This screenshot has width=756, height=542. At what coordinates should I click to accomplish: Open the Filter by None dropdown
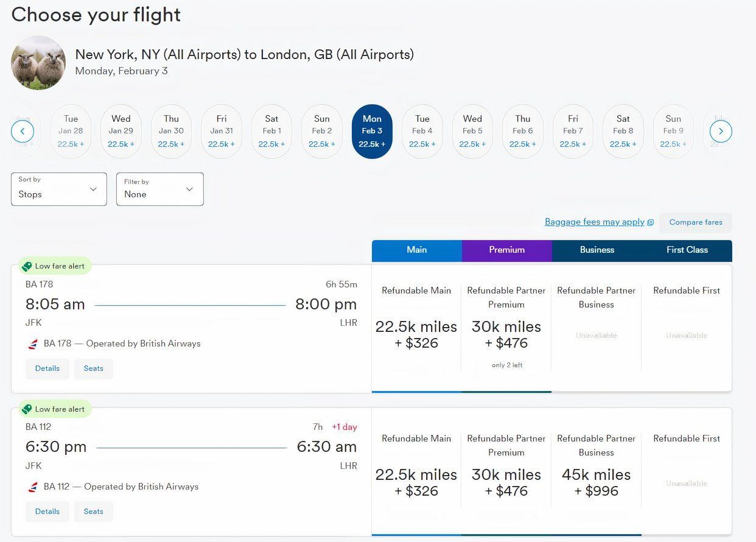[159, 189]
